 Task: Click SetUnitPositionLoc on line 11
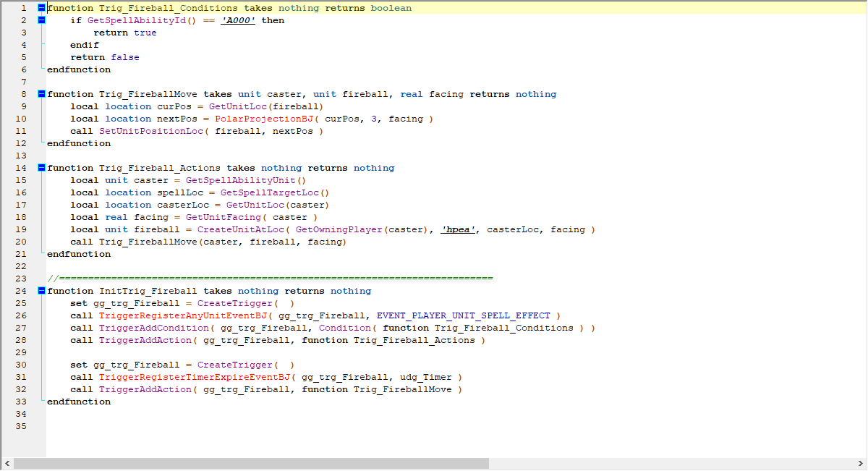(151, 131)
